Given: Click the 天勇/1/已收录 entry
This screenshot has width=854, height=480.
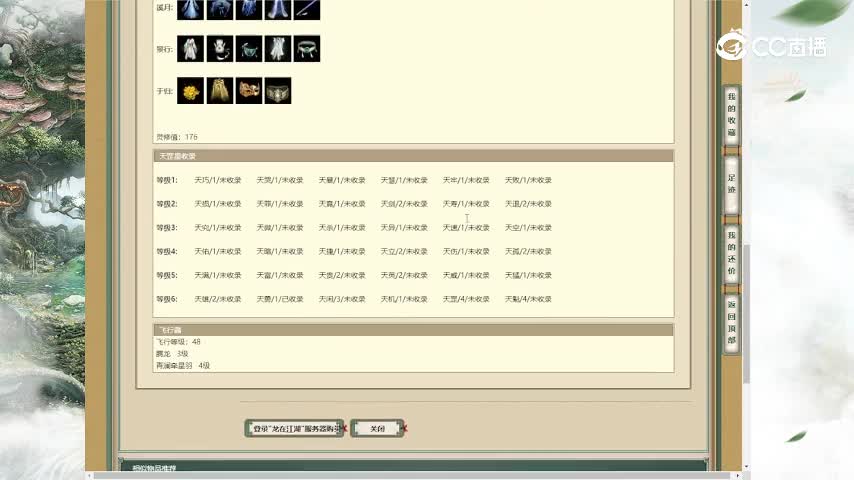Looking at the screenshot, I should pos(280,299).
